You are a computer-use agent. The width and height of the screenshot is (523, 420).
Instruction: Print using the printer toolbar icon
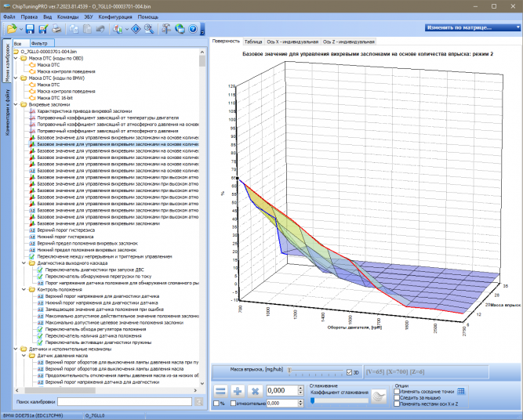pyautogui.click(x=56, y=29)
